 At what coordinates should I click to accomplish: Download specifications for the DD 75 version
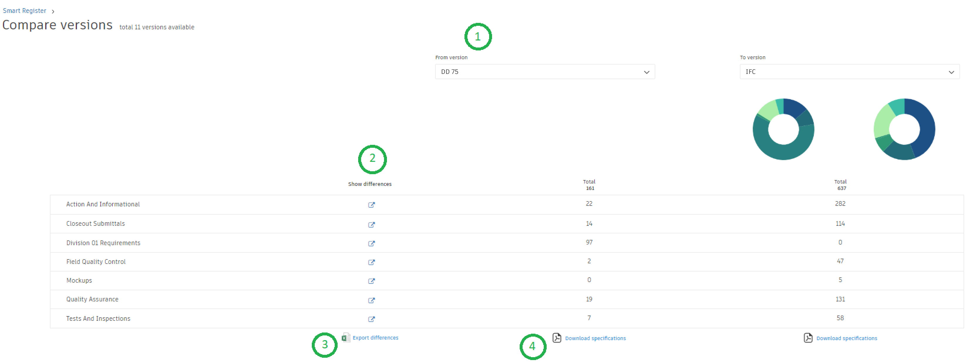tap(595, 338)
